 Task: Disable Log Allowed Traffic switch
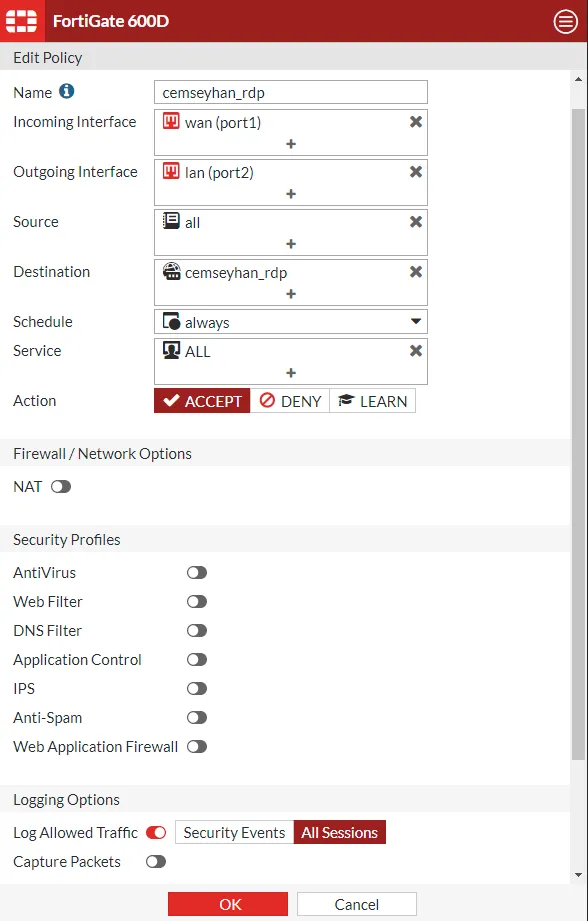point(156,832)
